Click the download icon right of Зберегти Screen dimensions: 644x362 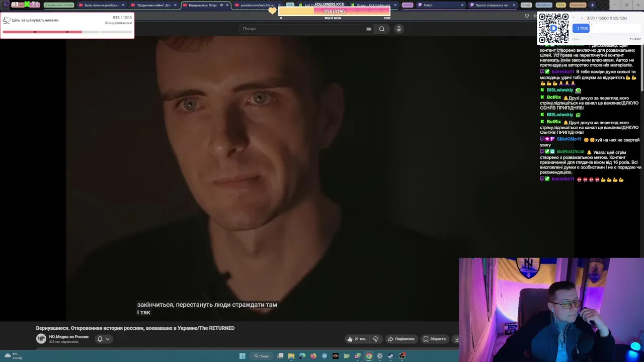[x=456, y=339]
